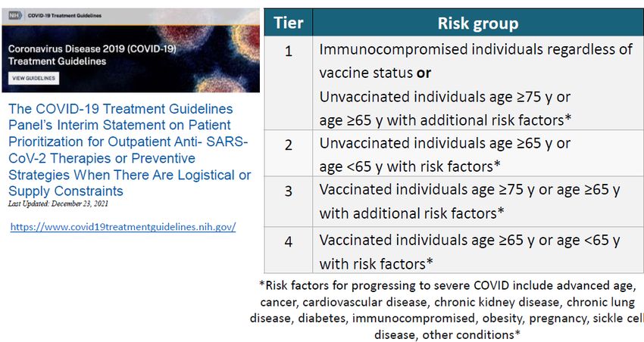Open the covid19treatmentguidelines.nih.gov link
The image size is (644, 342).
(x=123, y=227)
